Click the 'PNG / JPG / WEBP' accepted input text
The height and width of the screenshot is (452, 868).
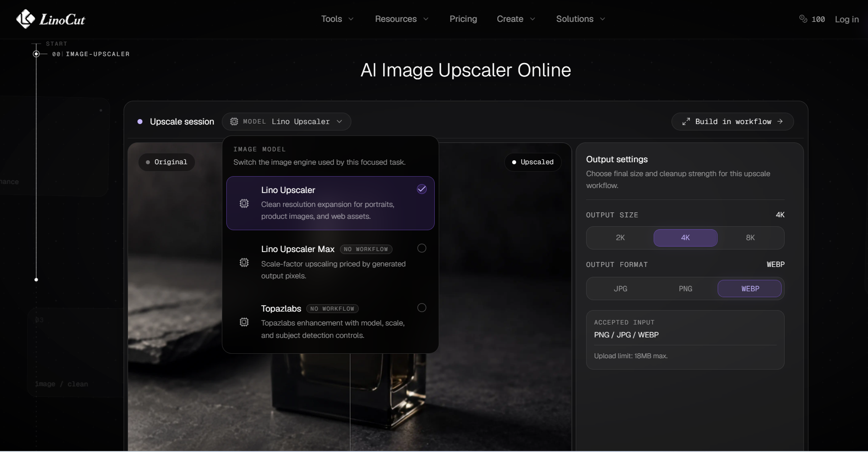[626, 335]
